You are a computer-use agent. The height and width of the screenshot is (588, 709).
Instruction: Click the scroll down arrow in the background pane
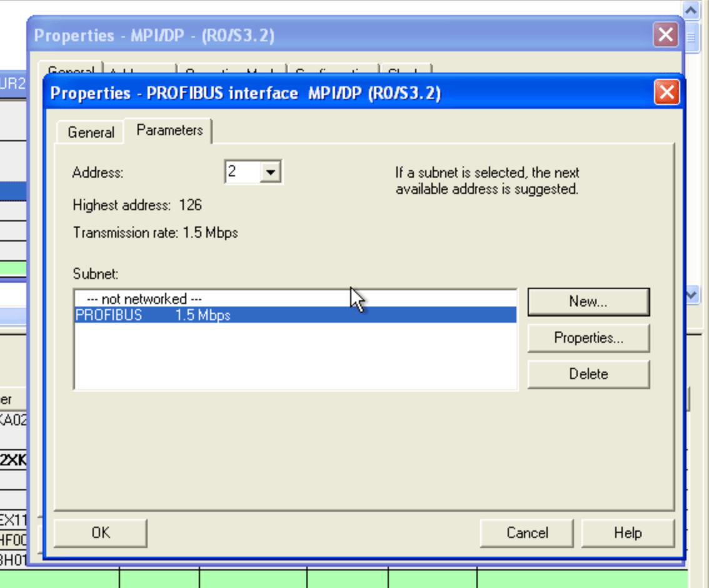pos(692,295)
